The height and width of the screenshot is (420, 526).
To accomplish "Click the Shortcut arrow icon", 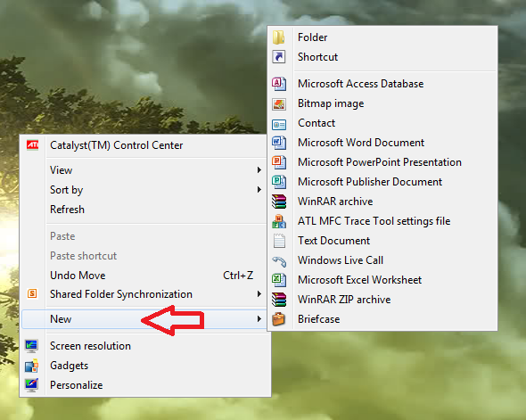I will click(x=279, y=57).
